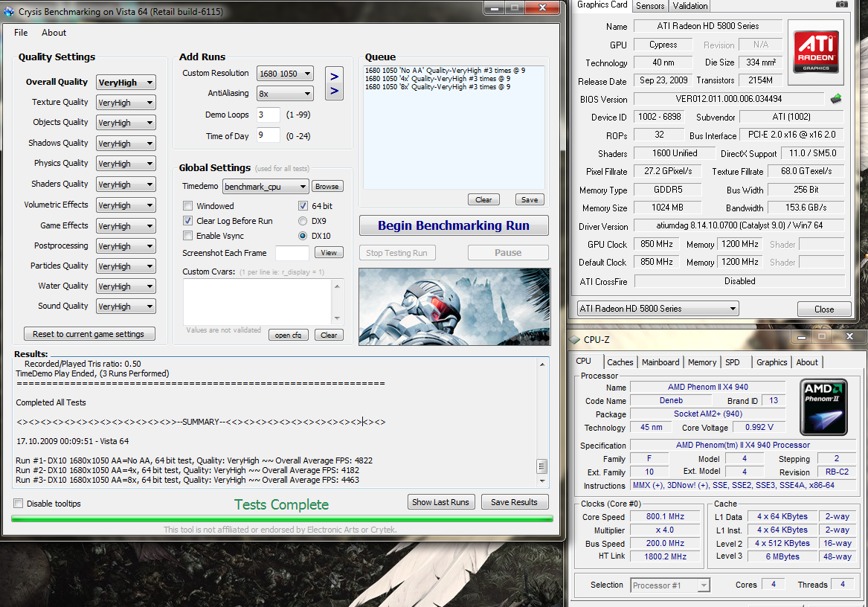Viewport: 868px width, 607px height.
Task: Open CPU-Z About tab
Action: (x=806, y=362)
